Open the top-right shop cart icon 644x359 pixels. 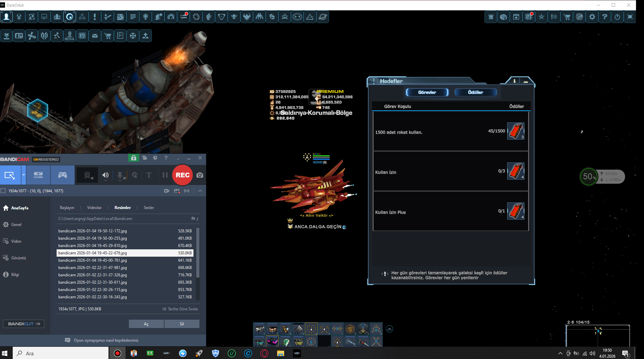567,17
